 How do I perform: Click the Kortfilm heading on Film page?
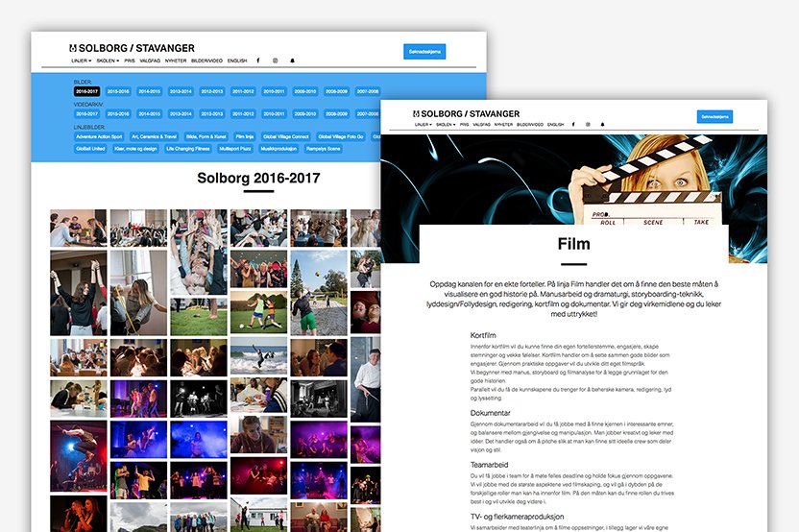483,335
